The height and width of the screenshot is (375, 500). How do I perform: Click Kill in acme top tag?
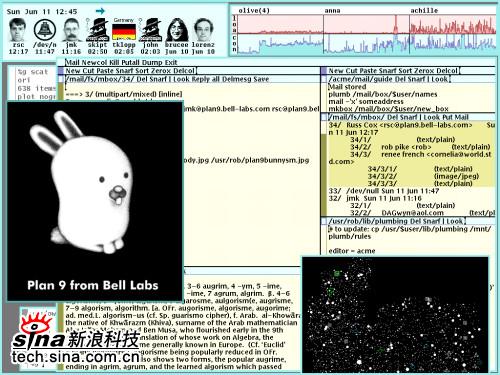[114, 62]
